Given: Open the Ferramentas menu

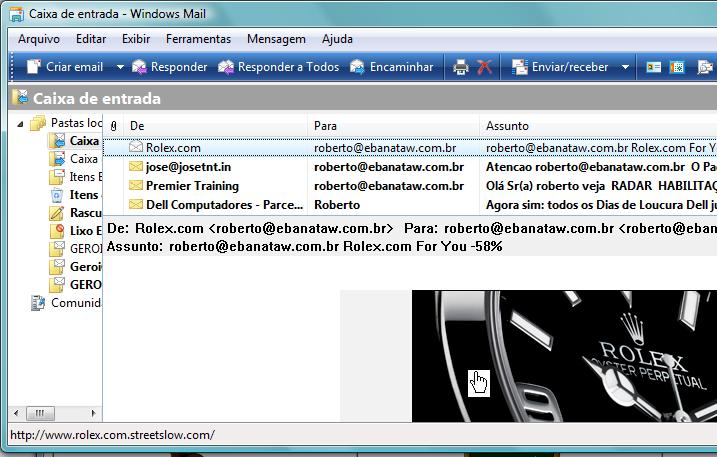Looking at the screenshot, I should point(198,39).
